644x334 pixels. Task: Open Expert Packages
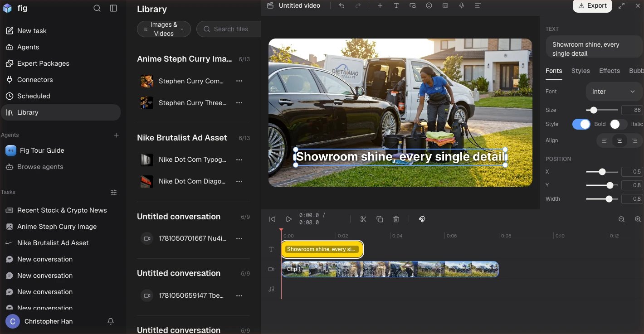(x=61, y=63)
